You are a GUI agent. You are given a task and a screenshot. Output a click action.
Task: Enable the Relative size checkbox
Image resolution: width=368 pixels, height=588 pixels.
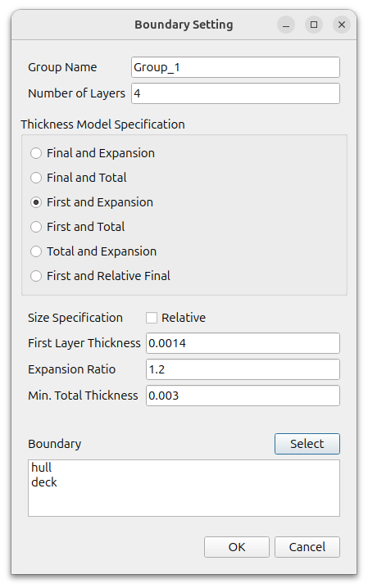pyautogui.click(x=152, y=318)
